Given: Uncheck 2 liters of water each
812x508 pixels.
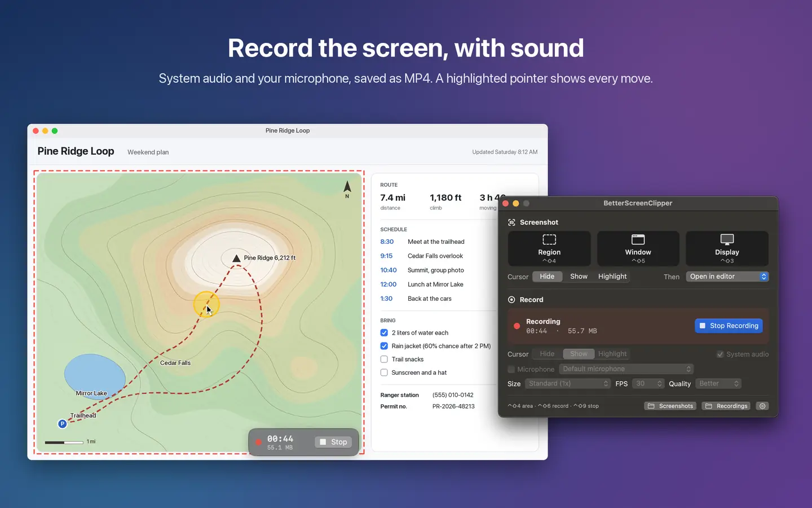Looking at the screenshot, I should point(384,332).
